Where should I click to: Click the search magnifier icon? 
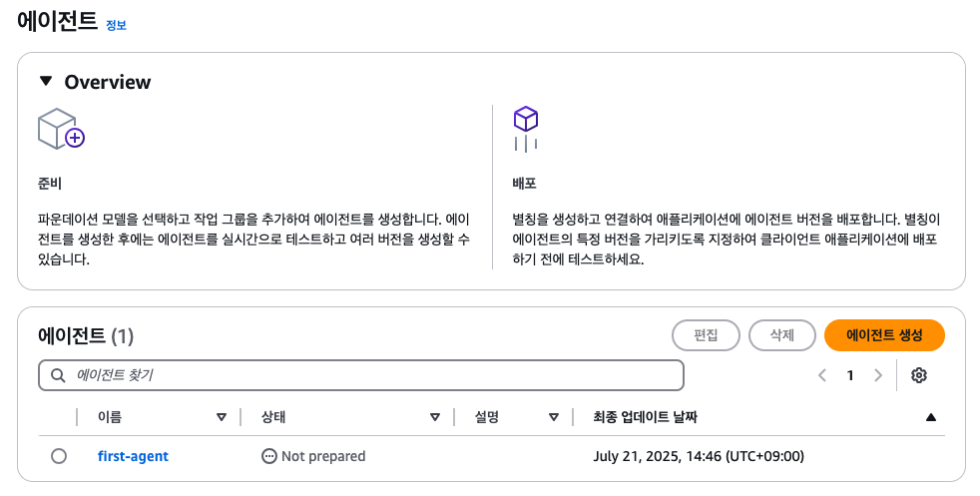58,375
